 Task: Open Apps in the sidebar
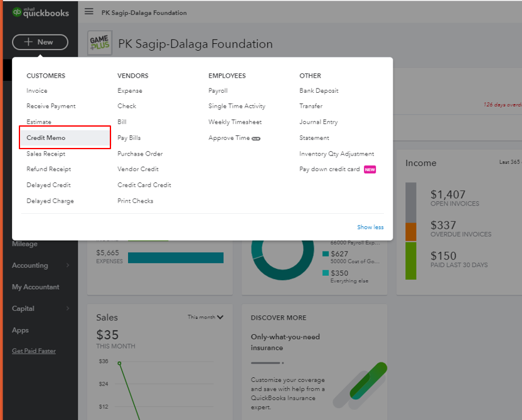(21, 330)
